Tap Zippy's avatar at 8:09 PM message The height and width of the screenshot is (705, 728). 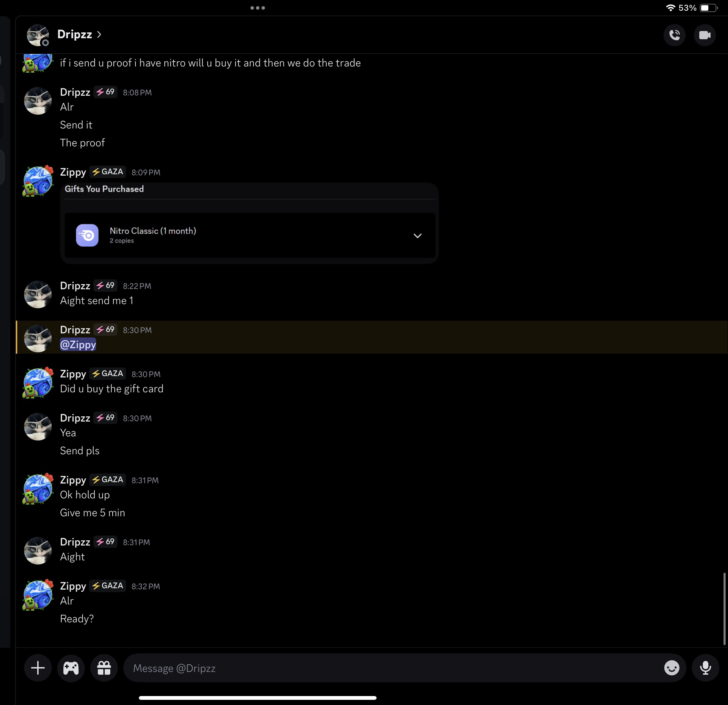38,181
